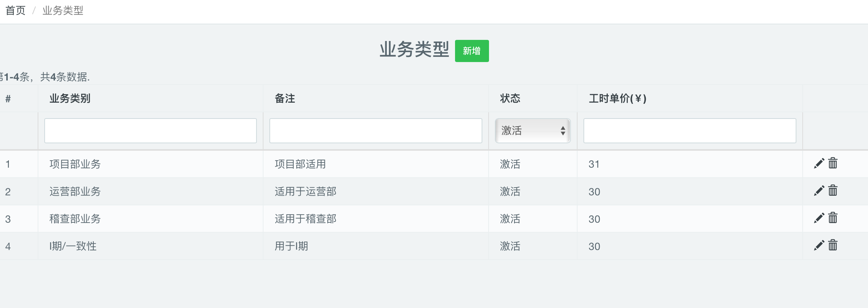The height and width of the screenshot is (308, 868).
Task: Select the price 30 in the 运营部业务 row
Action: [594, 192]
